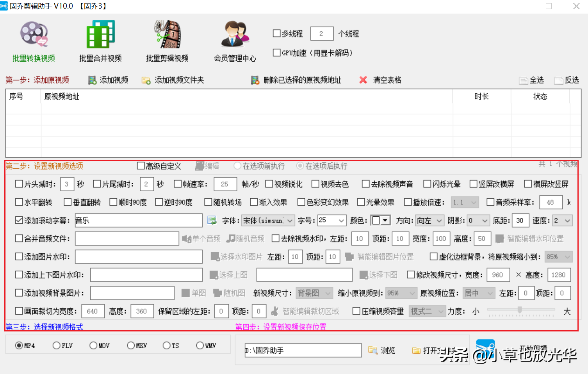Select the MP4 format radio button

[x=19, y=346]
